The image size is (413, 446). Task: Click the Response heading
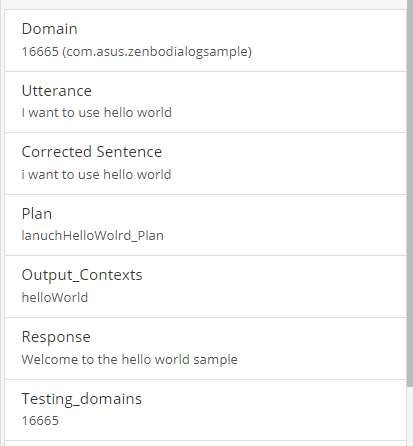tap(56, 337)
